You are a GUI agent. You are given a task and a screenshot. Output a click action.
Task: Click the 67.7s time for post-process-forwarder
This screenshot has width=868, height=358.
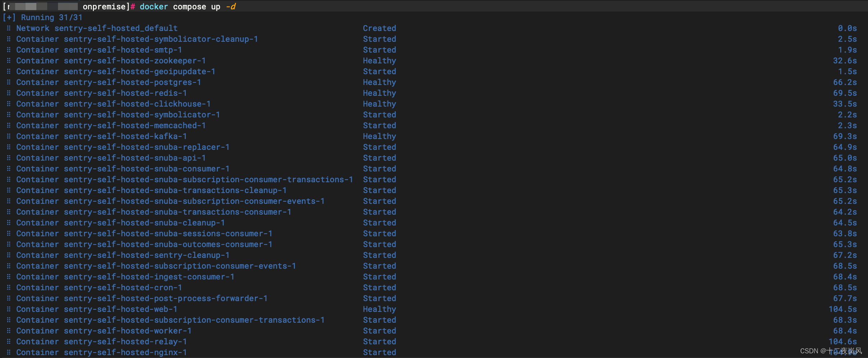845,298
